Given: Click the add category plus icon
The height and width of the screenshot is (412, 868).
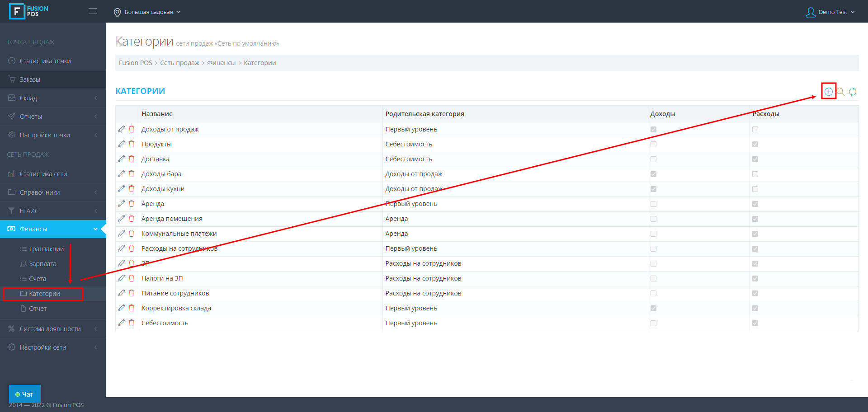Looking at the screenshot, I should [828, 92].
